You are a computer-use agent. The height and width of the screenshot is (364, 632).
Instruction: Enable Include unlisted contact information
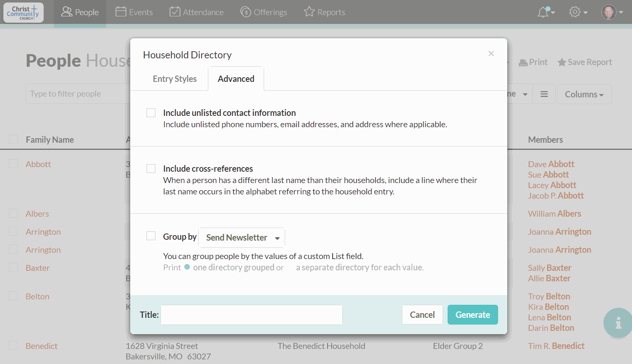click(151, 113)
